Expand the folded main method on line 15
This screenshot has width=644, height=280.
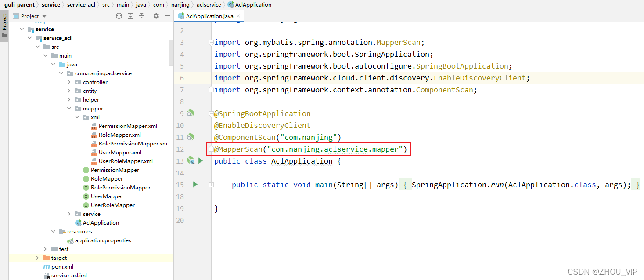(211, 185)
